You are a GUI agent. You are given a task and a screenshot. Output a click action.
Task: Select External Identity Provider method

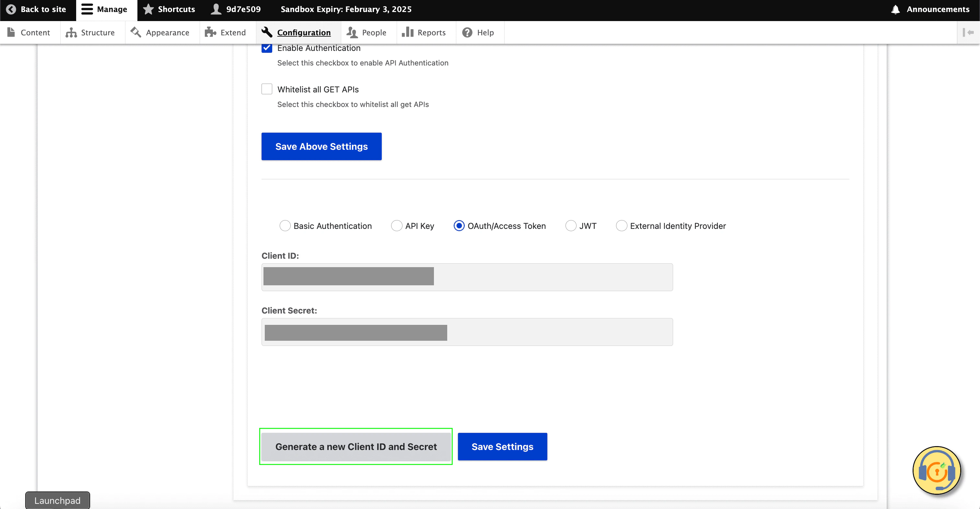[x=621, y=226]
